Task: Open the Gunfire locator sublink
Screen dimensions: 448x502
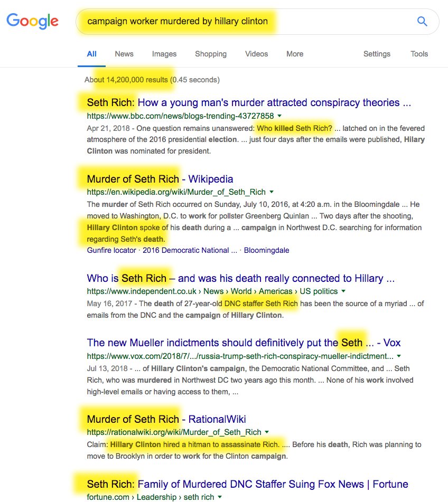Action: coord(111,250)
